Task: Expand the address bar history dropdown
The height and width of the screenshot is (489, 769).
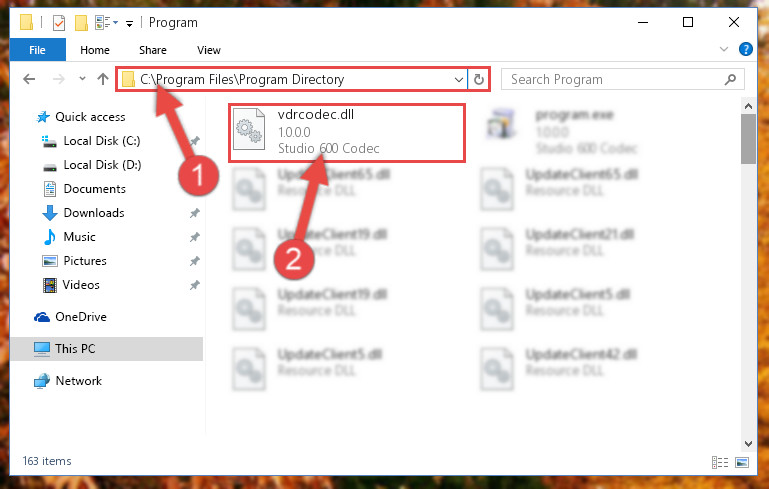Action: coord(459,79)
